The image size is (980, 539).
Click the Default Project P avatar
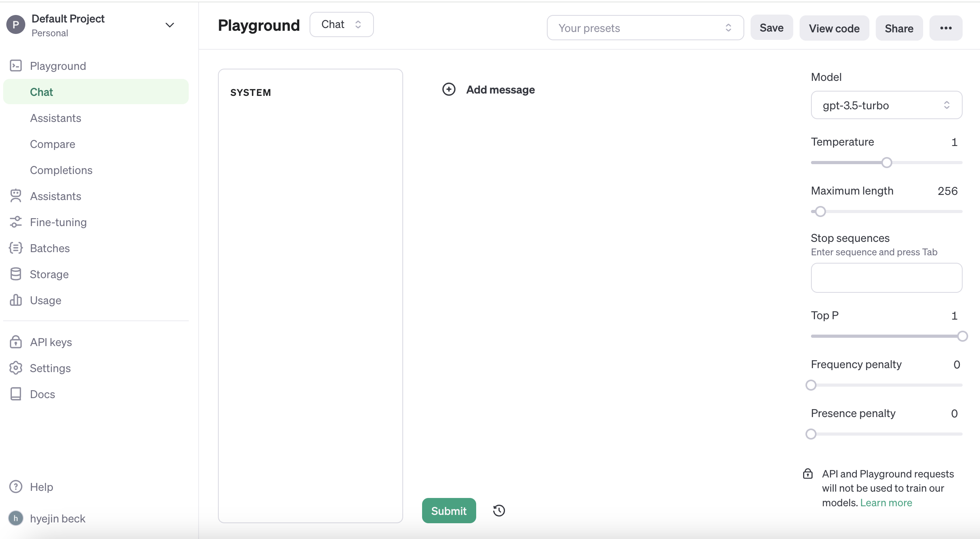[16, 25]
